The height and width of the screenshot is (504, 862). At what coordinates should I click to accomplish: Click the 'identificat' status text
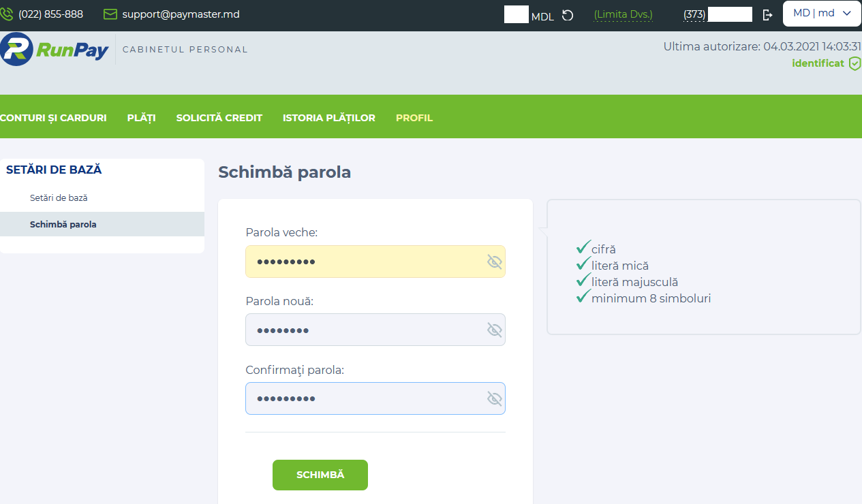pos(818,63)
